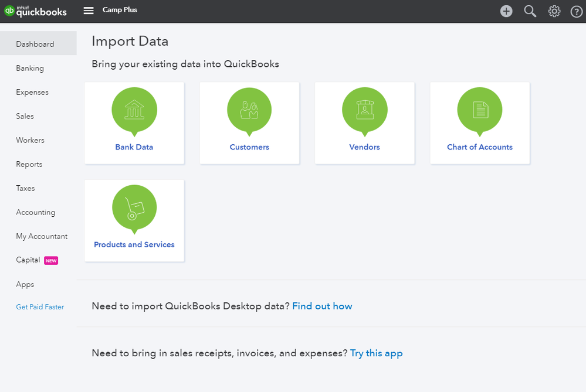The height and width of the screenshot is (392, 586).
Task: Click the Vendors stall icon
Action: pos(364,110)
